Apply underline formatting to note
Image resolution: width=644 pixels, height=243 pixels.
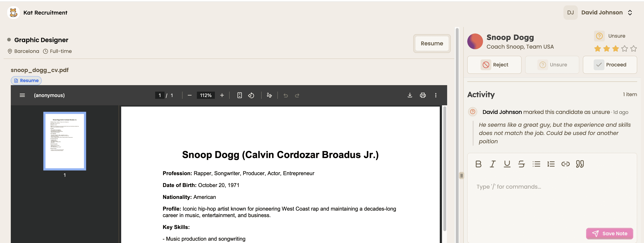click(x=507, y=164)
